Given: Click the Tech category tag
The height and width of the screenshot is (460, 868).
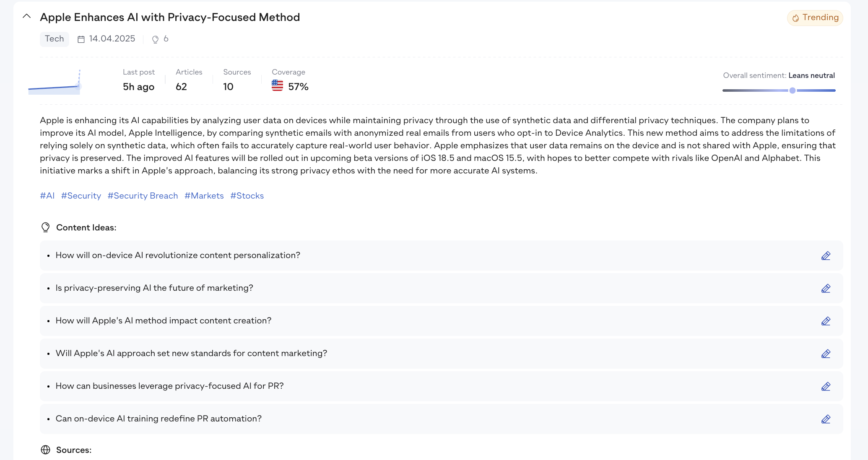Looking at the screenshot, I should click(x=55, y=39).
